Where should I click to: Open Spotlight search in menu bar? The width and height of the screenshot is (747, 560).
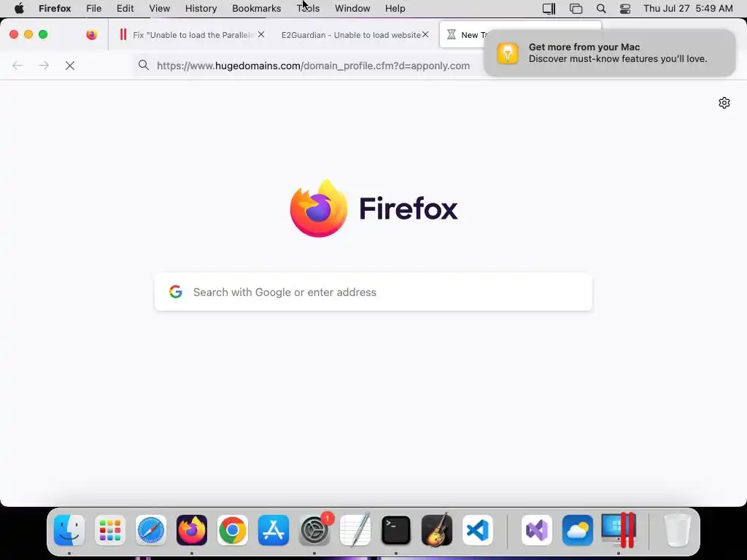pos(601,9)
